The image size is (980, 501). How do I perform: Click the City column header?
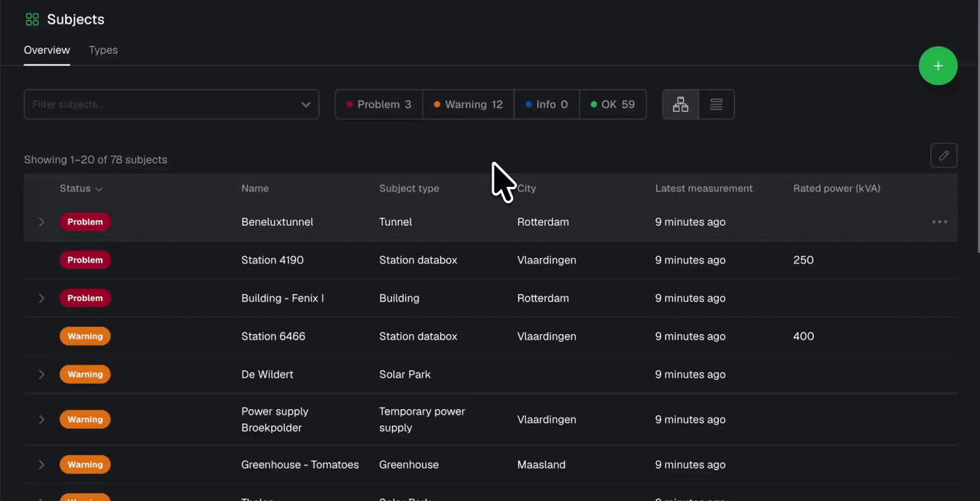526,188
